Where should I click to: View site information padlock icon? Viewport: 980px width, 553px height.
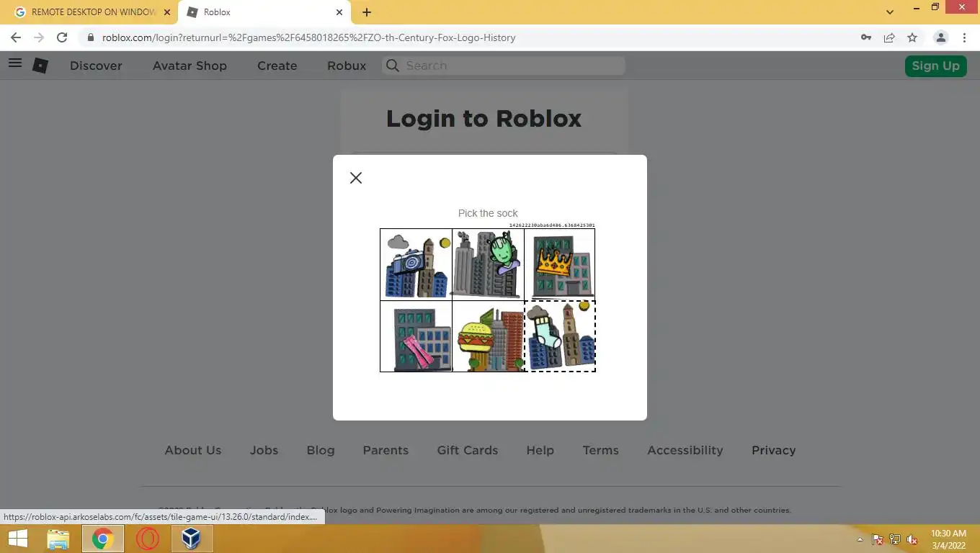pyautogui.click(x=91, y=37)
